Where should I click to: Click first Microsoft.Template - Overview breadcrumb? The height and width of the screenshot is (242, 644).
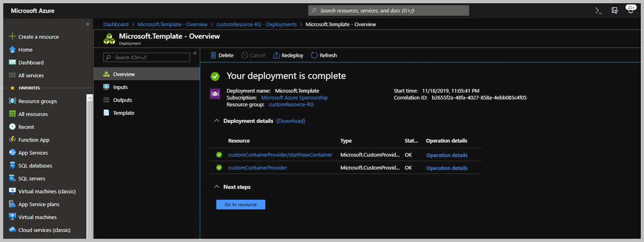172,24
